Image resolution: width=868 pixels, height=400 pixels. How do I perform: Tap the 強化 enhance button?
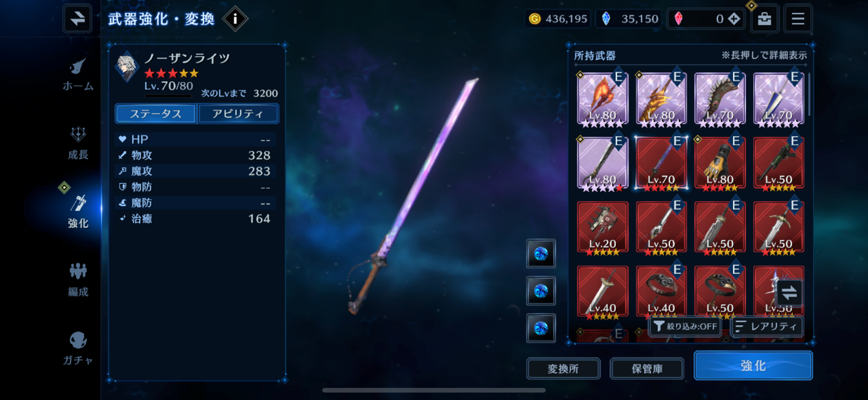tap(753, 365)
